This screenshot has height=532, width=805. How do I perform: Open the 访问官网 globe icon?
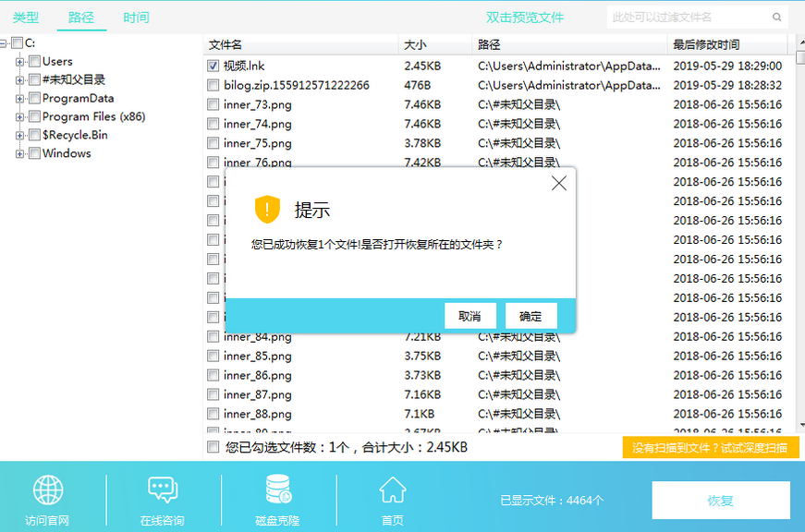pyautogui.click(x=48, y=490)
